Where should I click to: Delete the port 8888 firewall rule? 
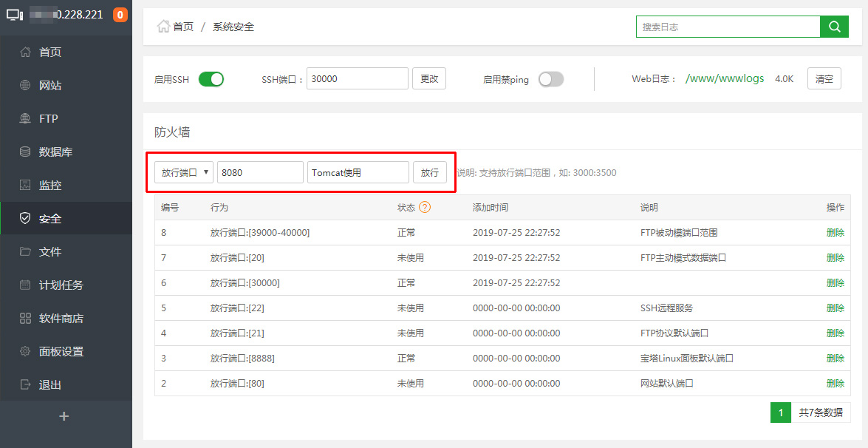click(835, 358)
